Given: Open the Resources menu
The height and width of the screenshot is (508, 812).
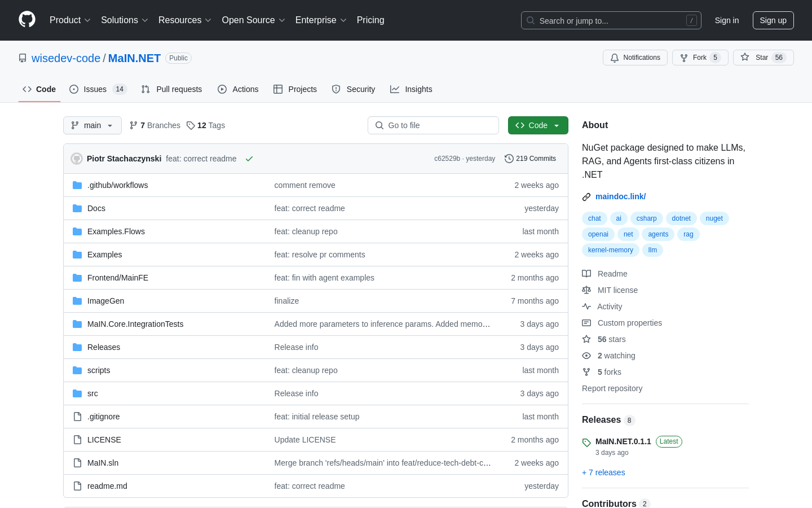Looking at the screenshot, I should [x=185, y=20].
